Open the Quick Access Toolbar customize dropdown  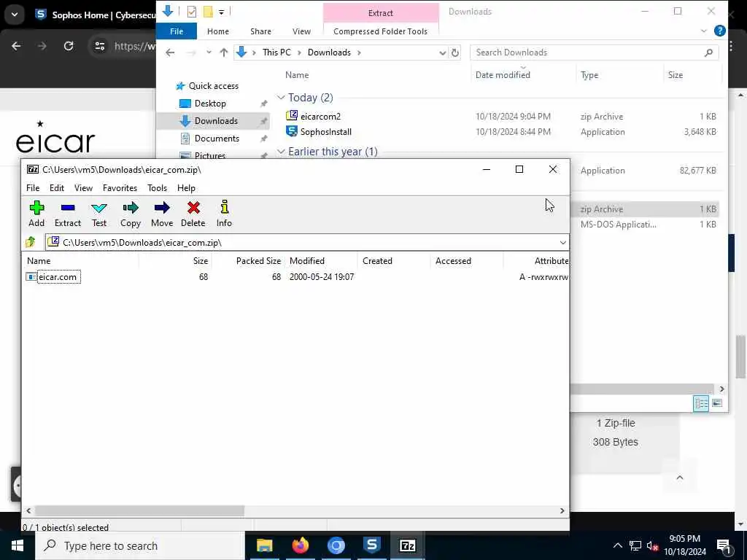coord(222,12)
